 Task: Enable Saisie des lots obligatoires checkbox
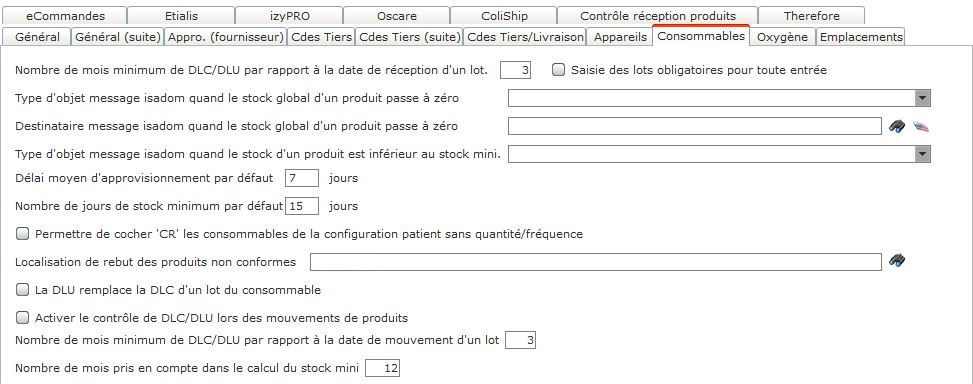click(558, 70)
